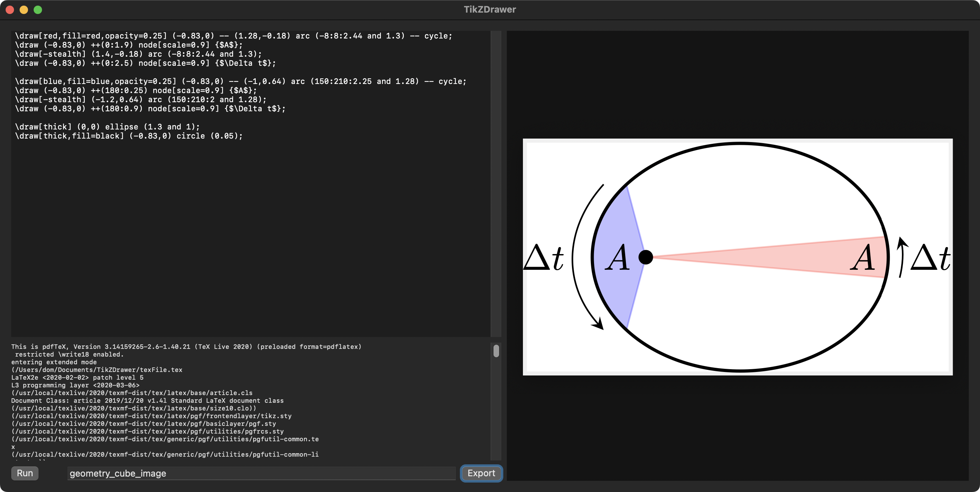Click the pdfTeX version line in log

[x=186, y=346]
